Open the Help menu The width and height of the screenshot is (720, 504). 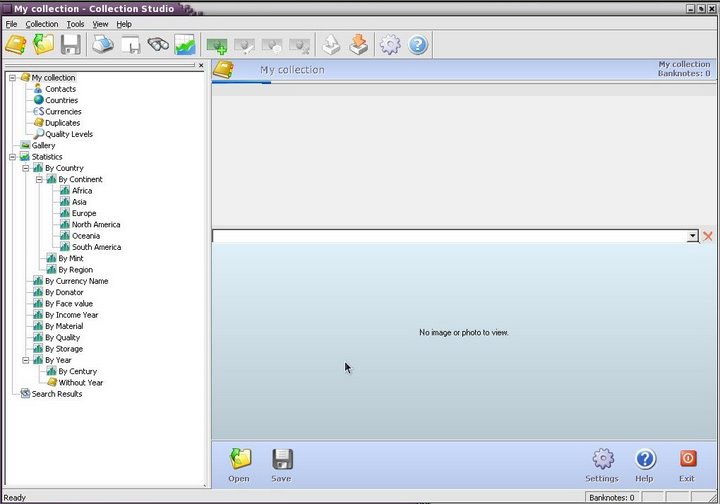coord(124,24)
